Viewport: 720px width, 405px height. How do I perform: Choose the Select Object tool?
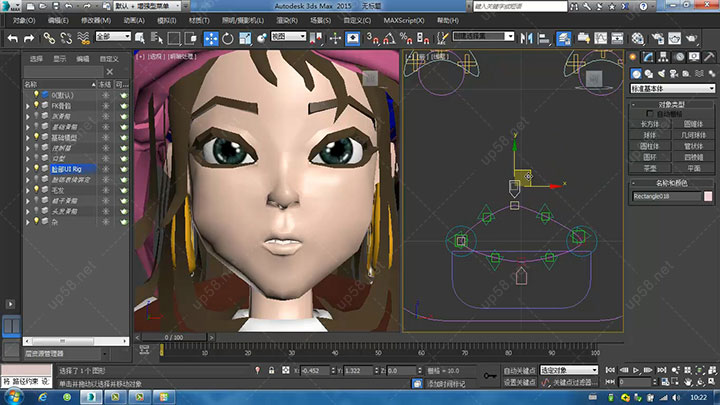pos(140,39)
